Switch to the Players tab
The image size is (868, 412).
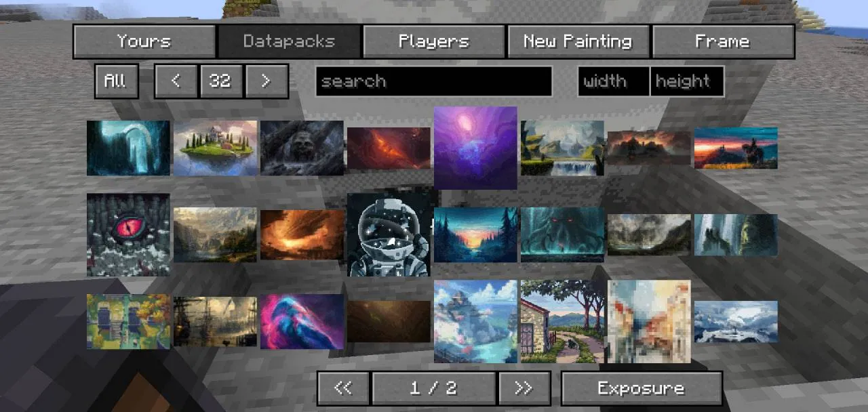click(x=434, y=41)
